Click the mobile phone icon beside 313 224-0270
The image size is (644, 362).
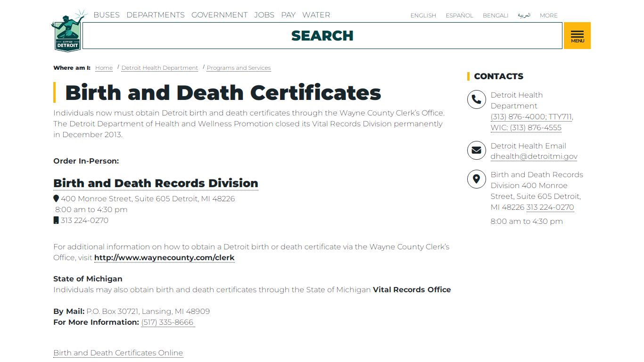tap(56, 220)
